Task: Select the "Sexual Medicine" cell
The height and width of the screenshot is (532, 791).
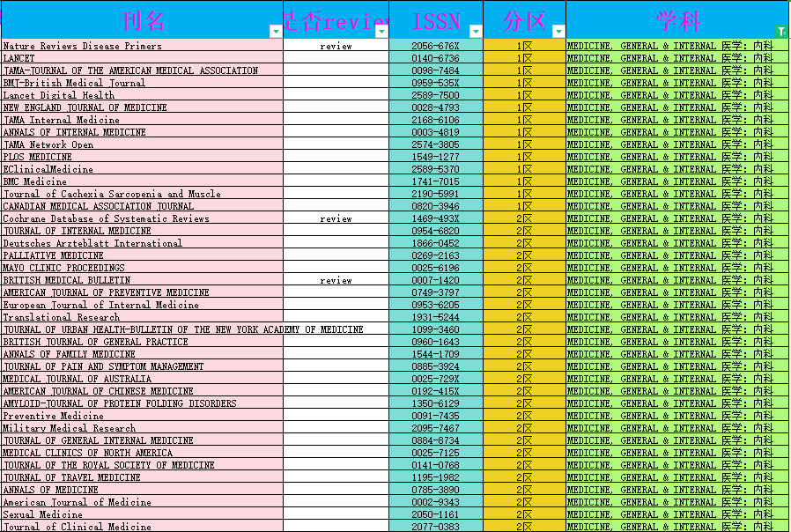Action: coord(143,515)
